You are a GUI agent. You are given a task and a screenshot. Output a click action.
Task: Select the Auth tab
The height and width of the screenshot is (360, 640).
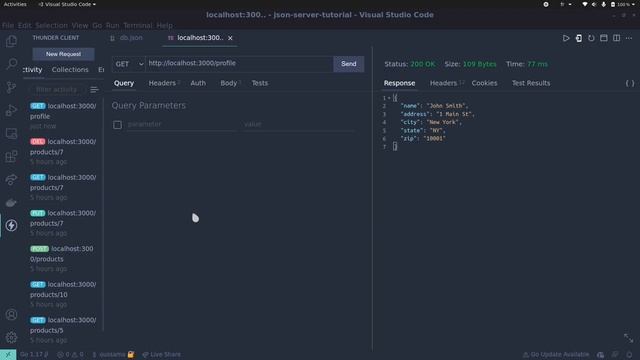pos(198,83)
